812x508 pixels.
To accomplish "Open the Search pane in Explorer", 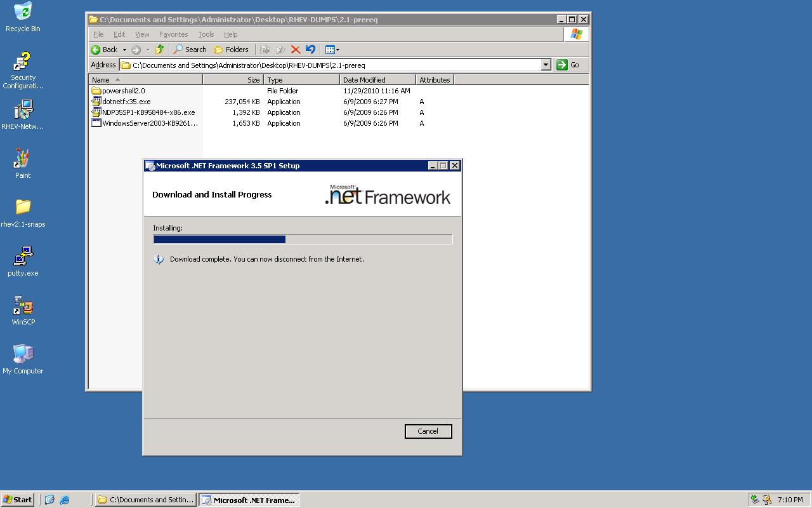I will (x=190, y=50).
